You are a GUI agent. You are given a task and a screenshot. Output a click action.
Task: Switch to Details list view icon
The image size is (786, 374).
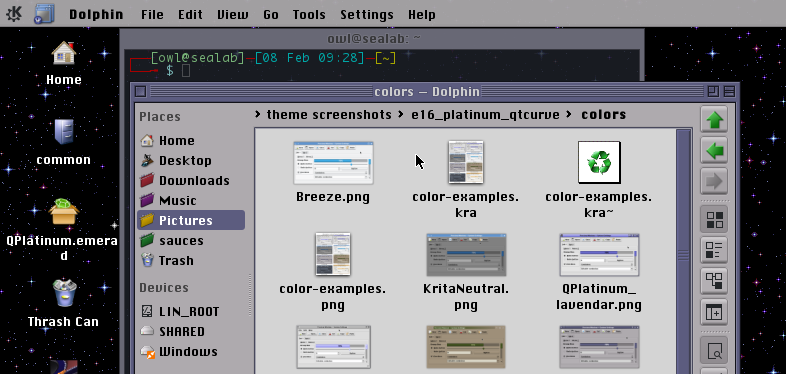(714, 250)
